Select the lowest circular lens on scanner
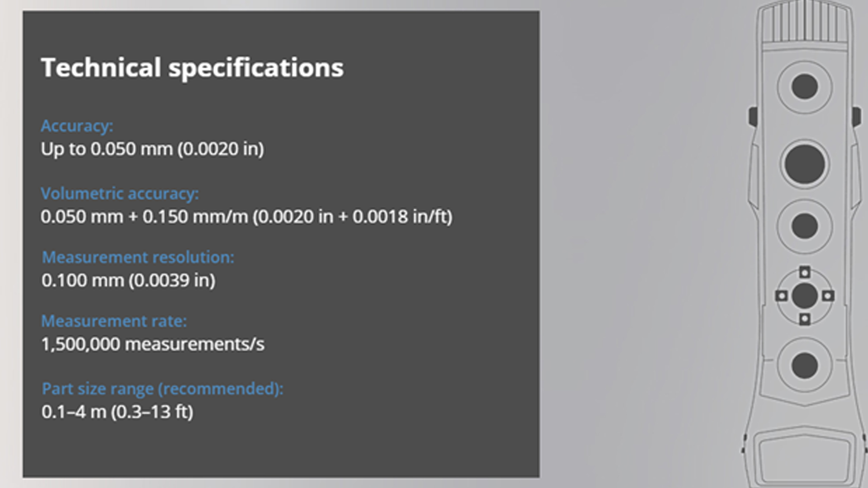The width and height of the screenshot is (868, 488). [x=805, y=365]
